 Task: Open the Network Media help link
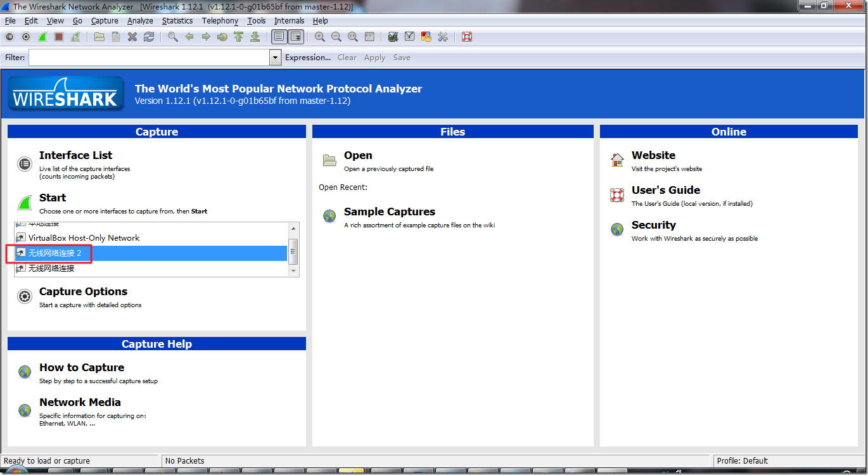(x=80, y=402)
